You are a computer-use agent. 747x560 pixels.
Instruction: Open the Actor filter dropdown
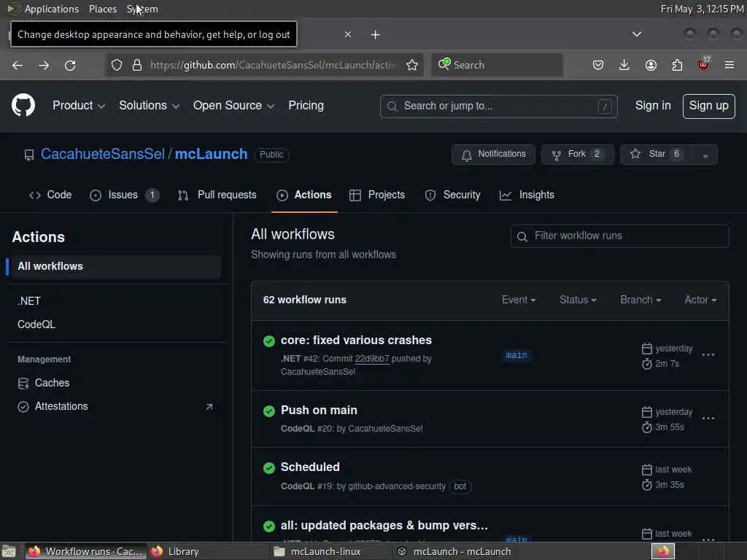[701, 300]
